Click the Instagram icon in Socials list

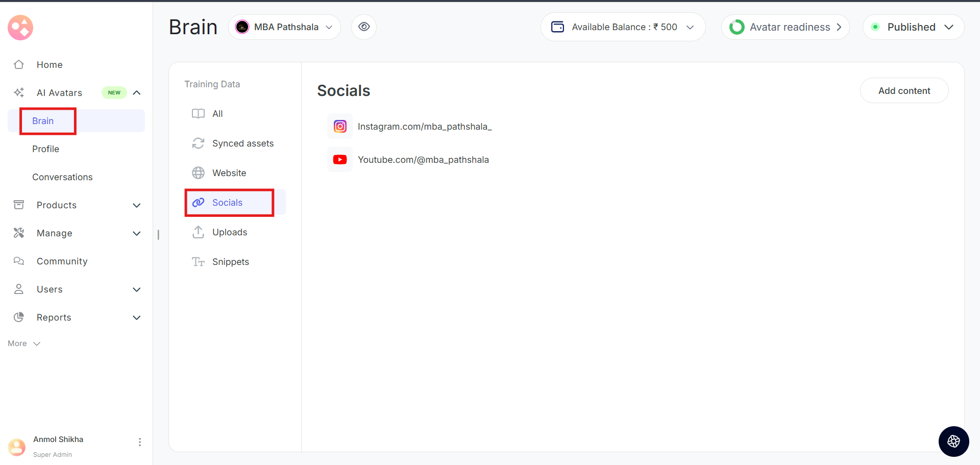[340, 126]
